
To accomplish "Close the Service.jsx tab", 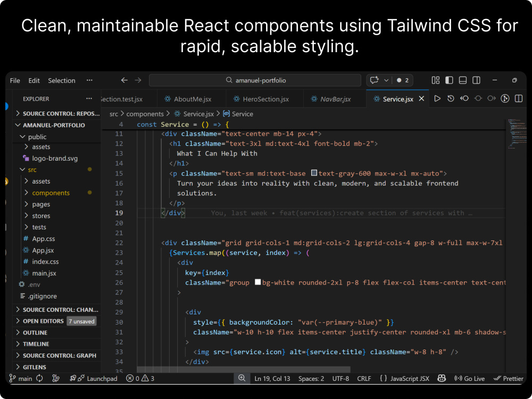I will (x=421, y=99).
